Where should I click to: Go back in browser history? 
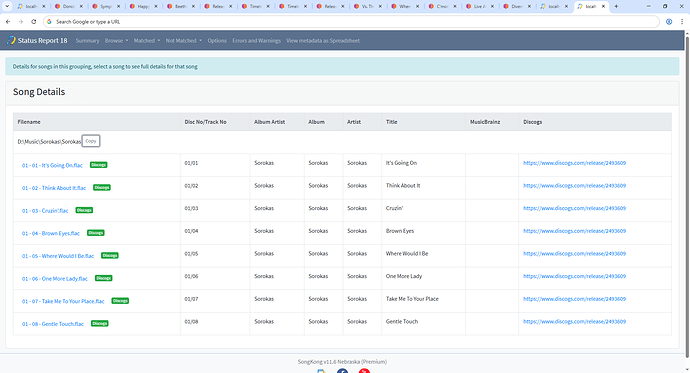click(x=8, y=22)
